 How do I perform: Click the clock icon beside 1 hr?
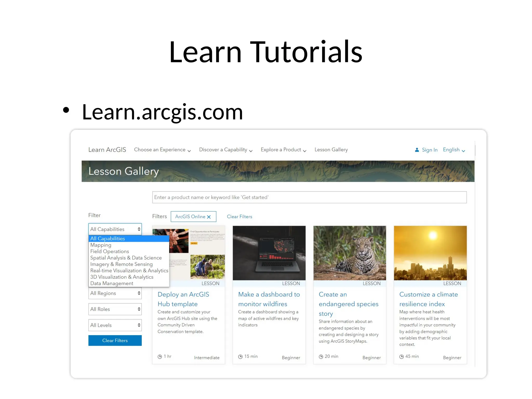160,357
